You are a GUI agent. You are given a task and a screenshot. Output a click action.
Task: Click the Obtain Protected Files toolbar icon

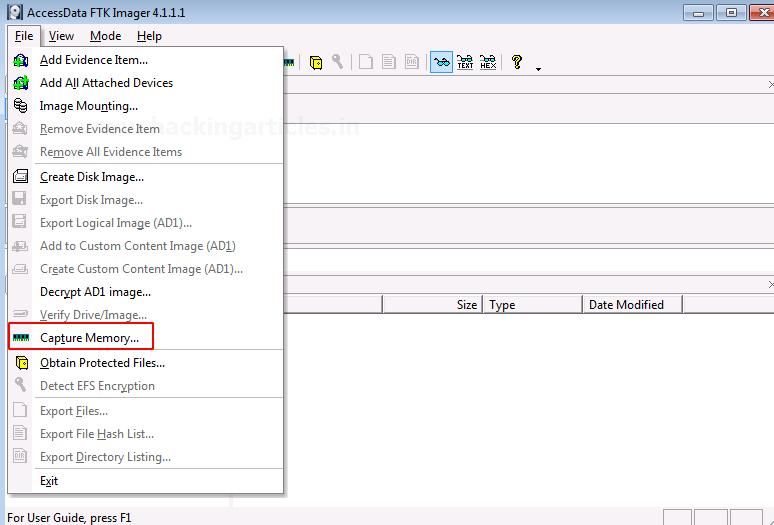coord(316,62)
